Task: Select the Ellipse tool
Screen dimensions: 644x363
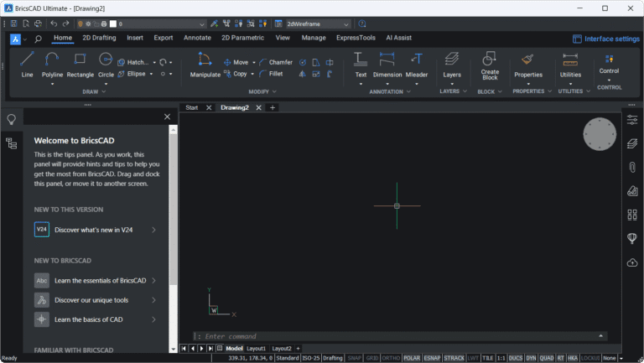Action: [132, 74]
